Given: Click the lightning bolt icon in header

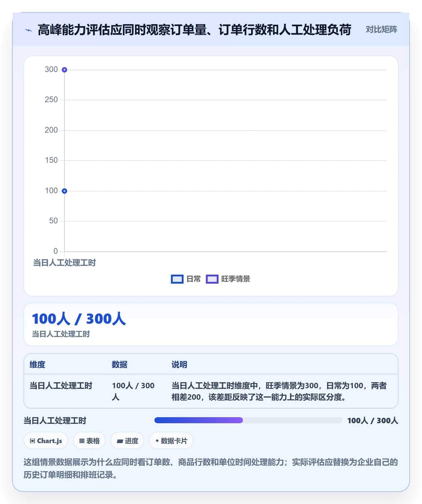Looking at the screenshot, I should [x=29, y=30].
